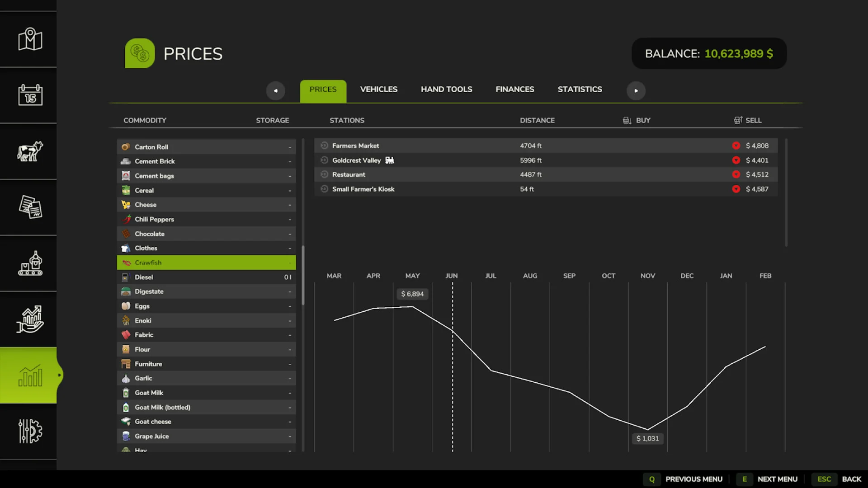Screen dimensions: 868x488
Task: Switch to the VEHICLES tab
Action: click(x=378, y=89)
